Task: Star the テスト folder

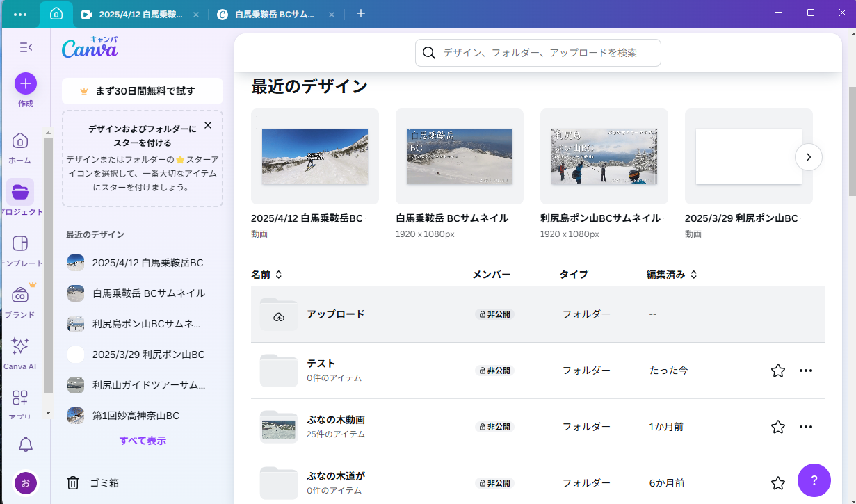Action: pyautogui.click(x=778, y=371)
